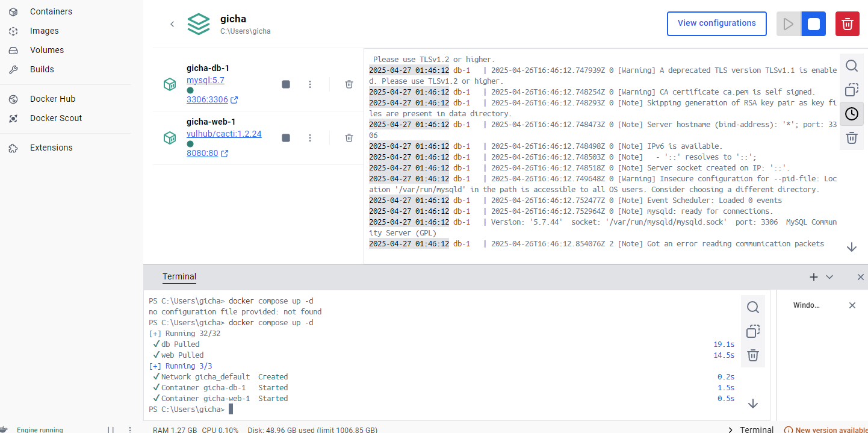868x433 pixels.
Task: Click the Volumes drive icon
Action: (13, 50)
